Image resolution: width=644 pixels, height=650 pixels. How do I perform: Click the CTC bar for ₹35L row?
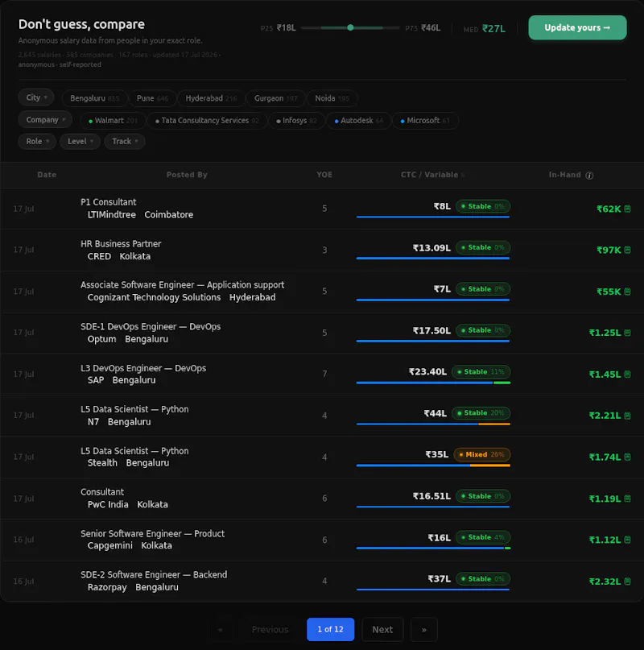tap(433, 466)
